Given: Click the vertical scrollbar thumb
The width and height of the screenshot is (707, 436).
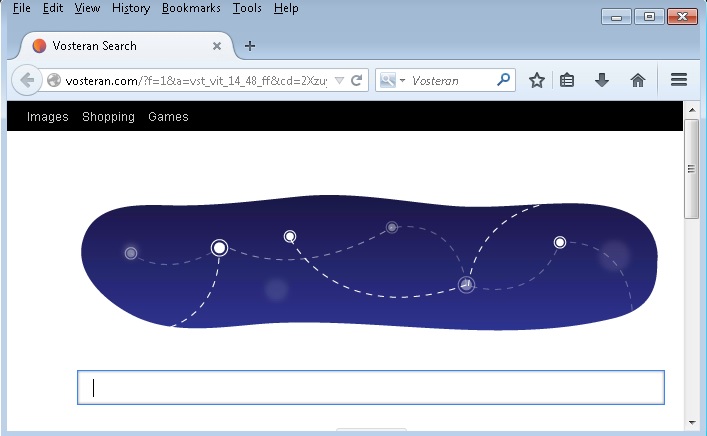Looking at the screenshot, I should tap(691, 169).
